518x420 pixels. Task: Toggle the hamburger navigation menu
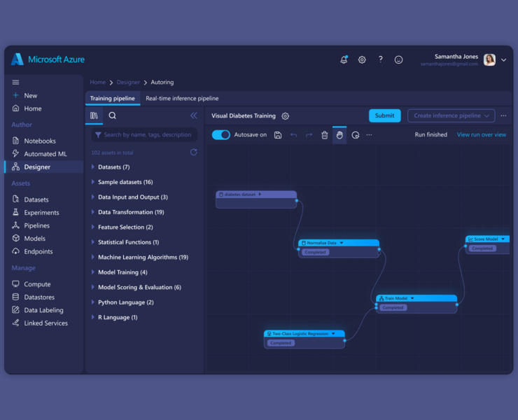point(15,83)
